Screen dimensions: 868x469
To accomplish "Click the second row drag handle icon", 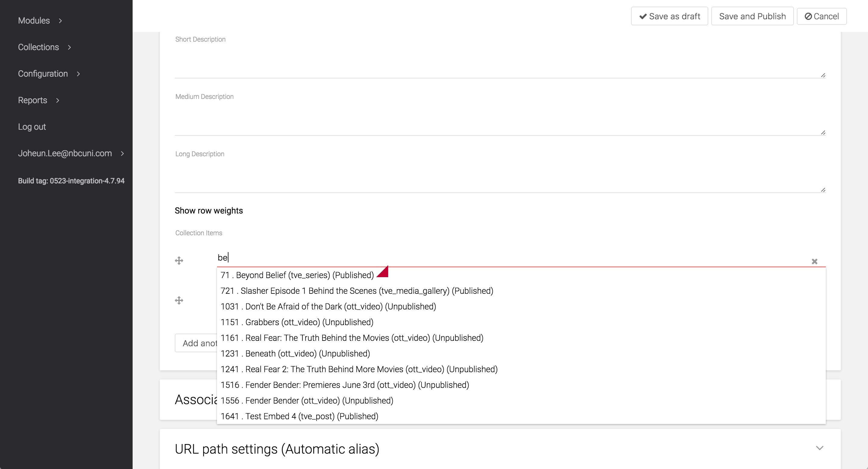I will 179,300.
